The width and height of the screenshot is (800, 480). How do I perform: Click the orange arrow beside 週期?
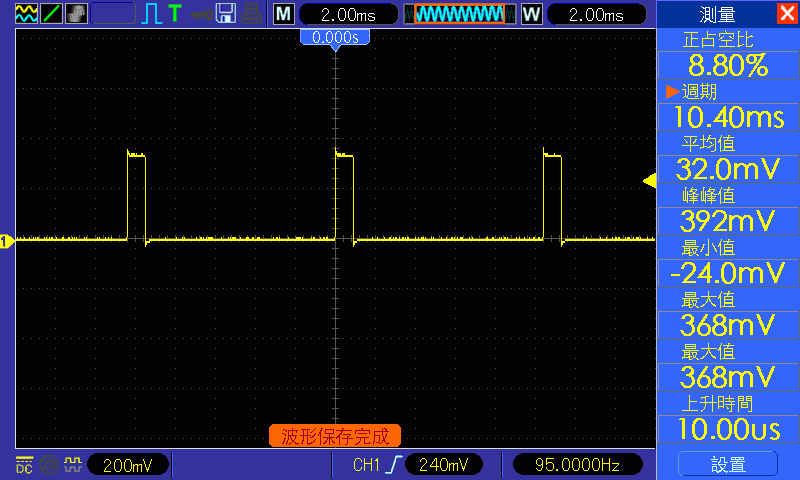[x=672, y=92]
